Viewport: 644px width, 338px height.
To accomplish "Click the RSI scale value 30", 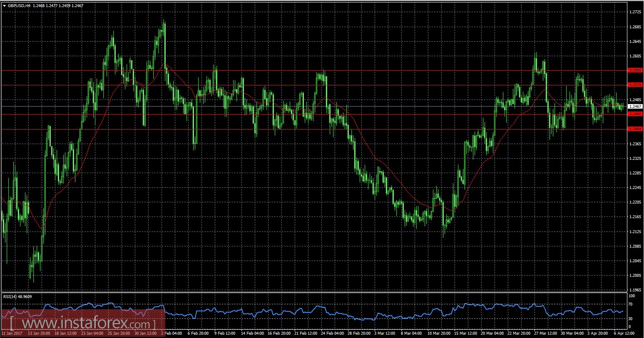I will pyautogui.click(x=631, y=319).
